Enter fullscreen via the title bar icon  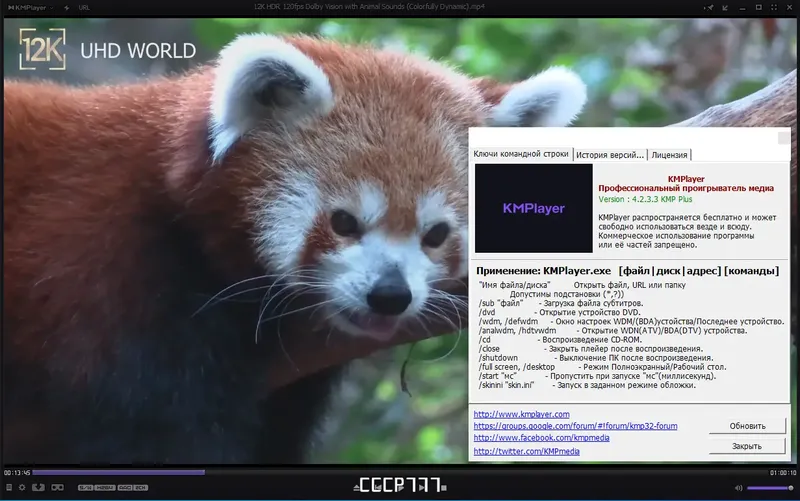pos(774,8)
